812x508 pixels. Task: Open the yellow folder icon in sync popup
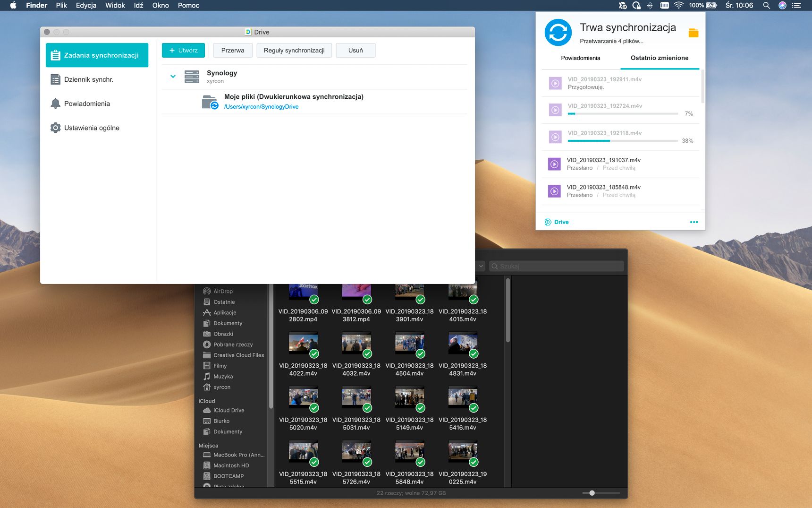point(693,33)
